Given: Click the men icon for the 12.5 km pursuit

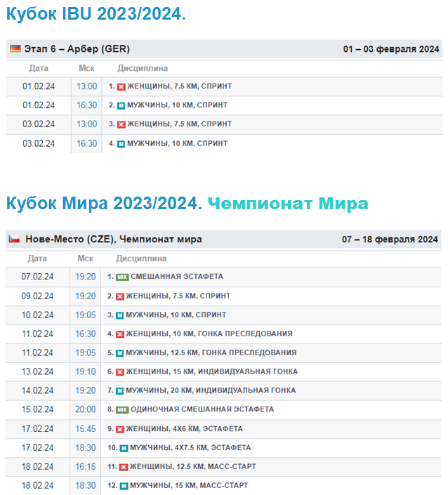Looking at the screenshot, I should [x=120, y=353].
